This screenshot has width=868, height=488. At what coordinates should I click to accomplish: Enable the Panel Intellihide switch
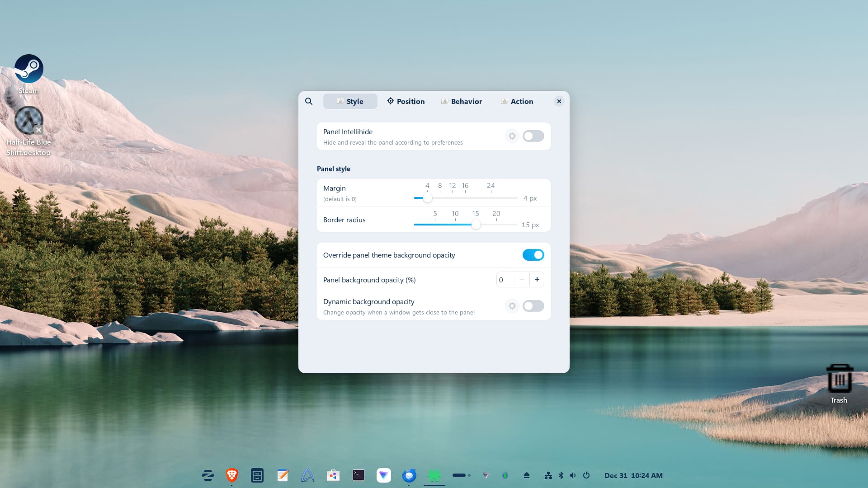[x=533, y=136]
